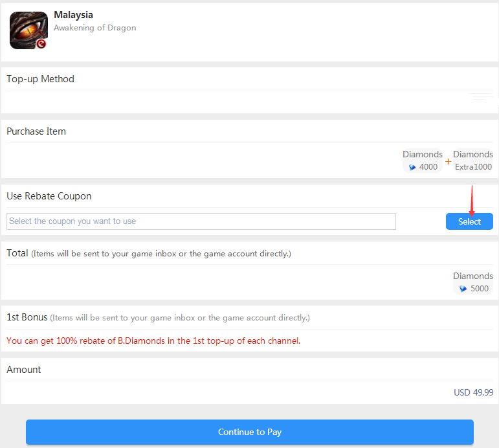499x448 pixels.
Task: Click the blue diamond icon beside 5000
Action: click(463, 289)
